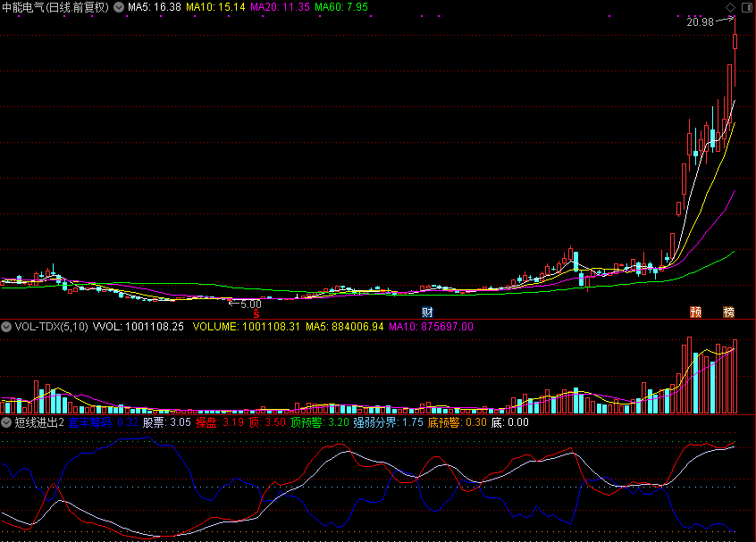Click the 强弱分界: 1.75 value
Viewport: 756px width, 542px height.
click(x=389, y=422)
